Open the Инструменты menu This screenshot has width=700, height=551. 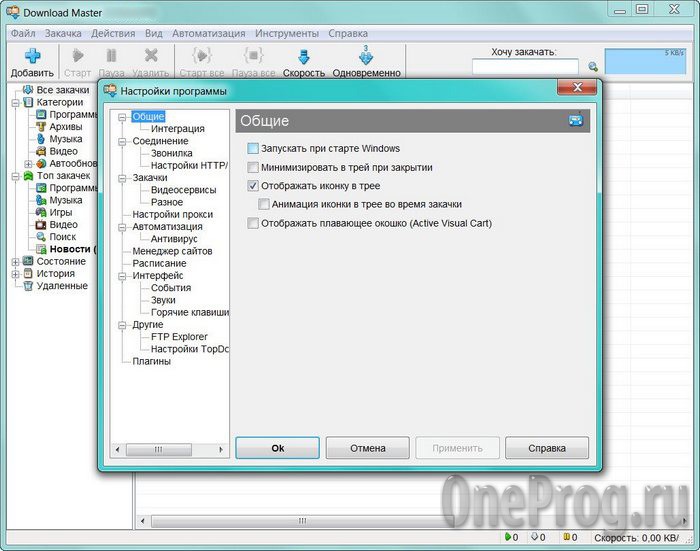tap(287, 33)
